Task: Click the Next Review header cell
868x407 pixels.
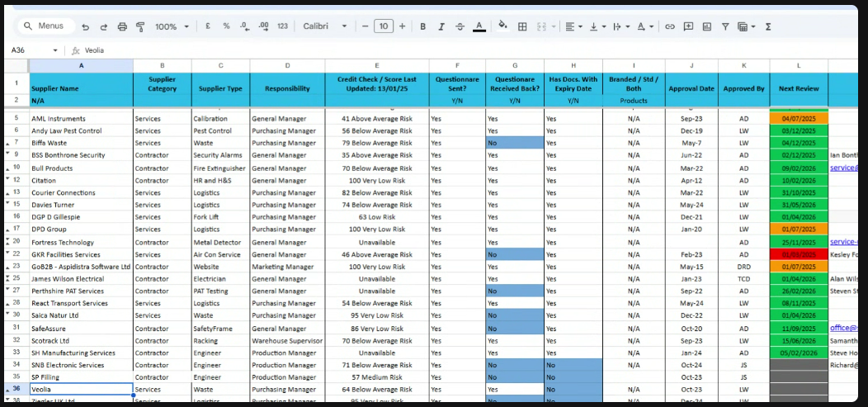Action: [x=799, y=83]
